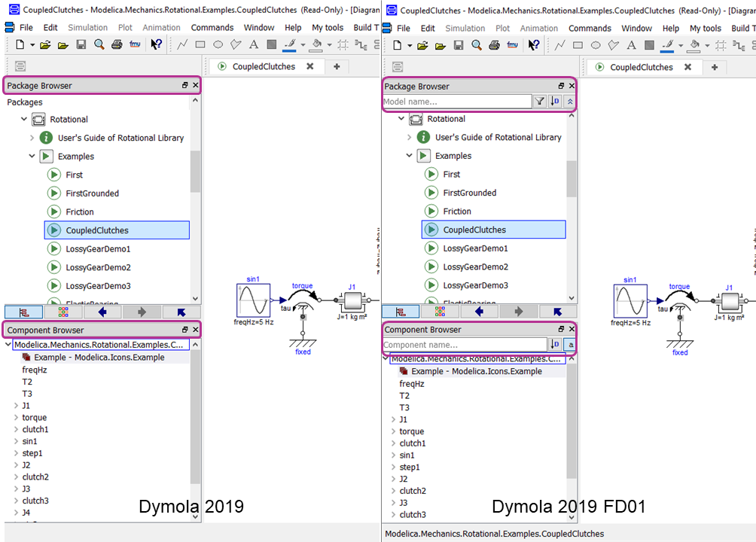Click the Model name search field in FD01
The image size is (756, 542).
457,102
